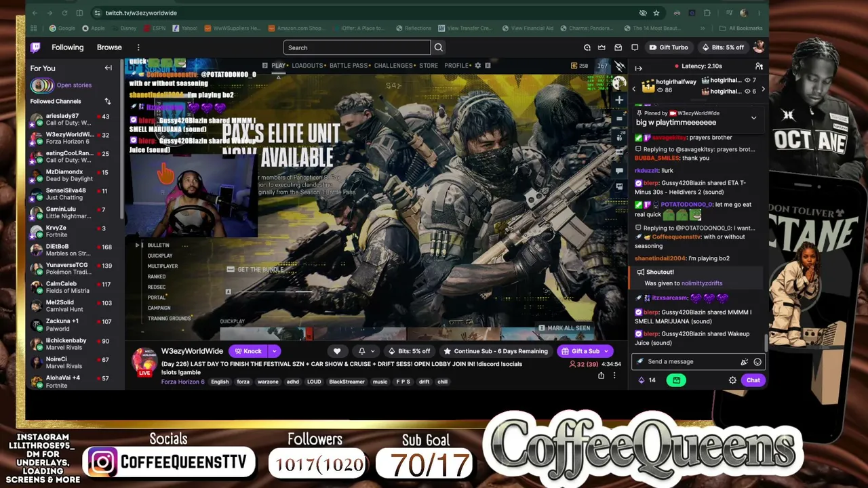
Task: Click the top Bits: 5% off button
Action: [723, 47]
